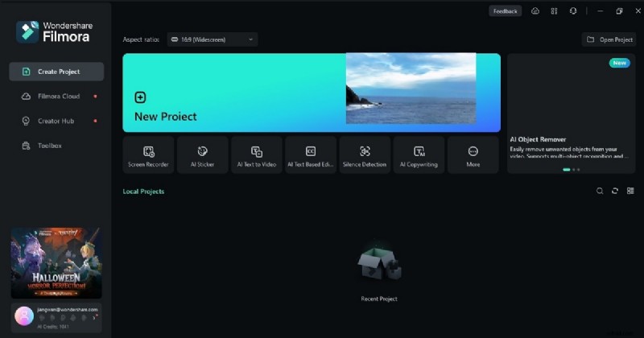Search local projects with magnifier icon

599,191
